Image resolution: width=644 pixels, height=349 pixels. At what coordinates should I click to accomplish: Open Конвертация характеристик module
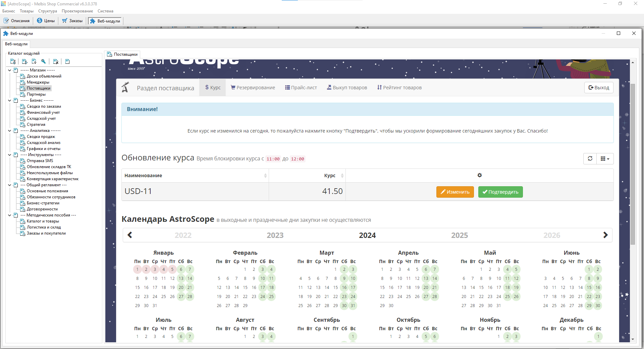53,179
